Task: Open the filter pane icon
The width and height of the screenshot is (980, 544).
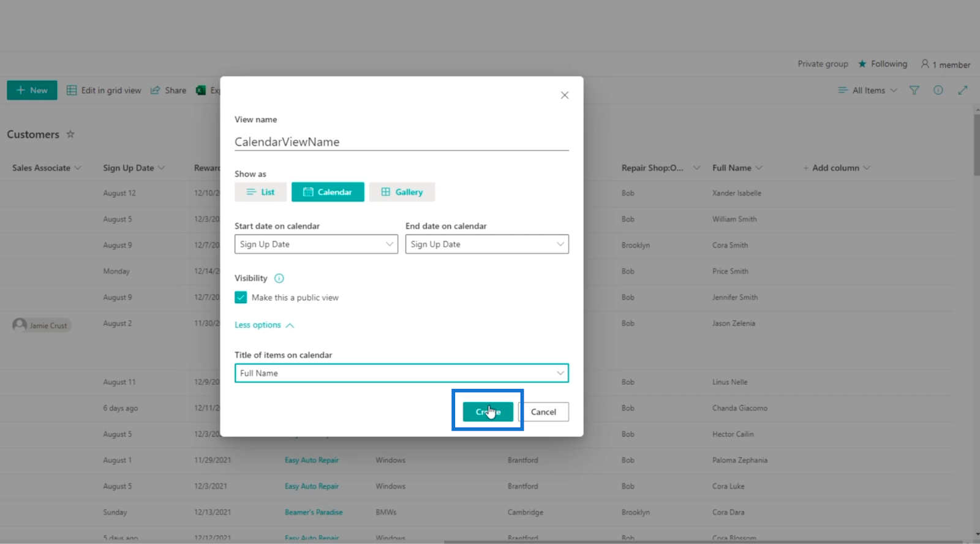Action: tap(914, 90)
